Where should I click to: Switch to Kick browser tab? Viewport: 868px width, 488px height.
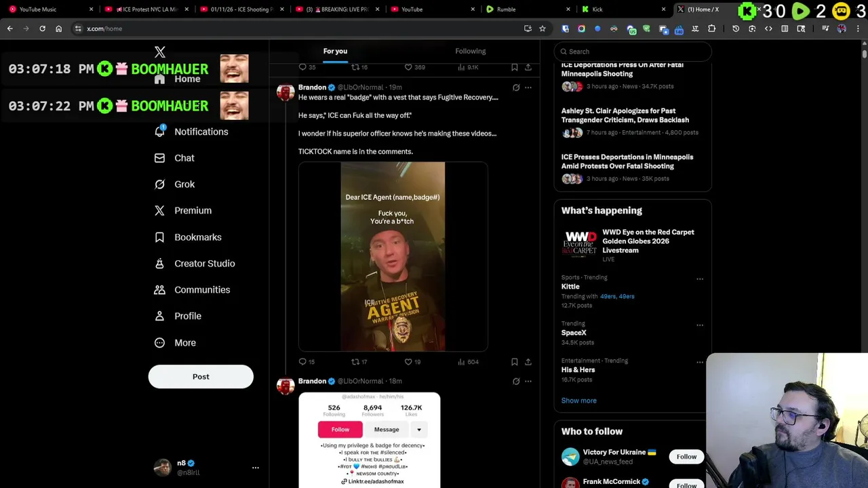pos(623,9)
